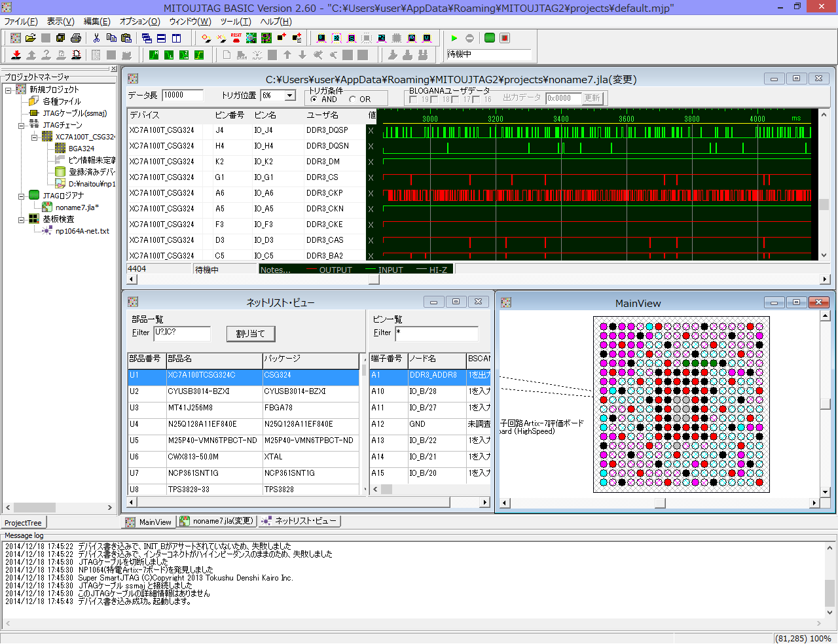Image resolution: width=838 pixels, height=644 pixels.
Task: Click the データ長 input field
Action: point(182,96)
